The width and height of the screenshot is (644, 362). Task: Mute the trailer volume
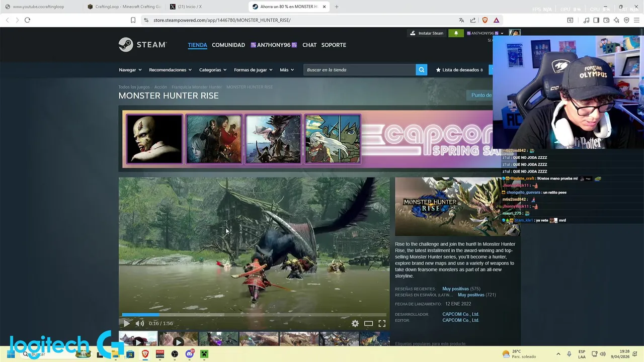[139, 323]
